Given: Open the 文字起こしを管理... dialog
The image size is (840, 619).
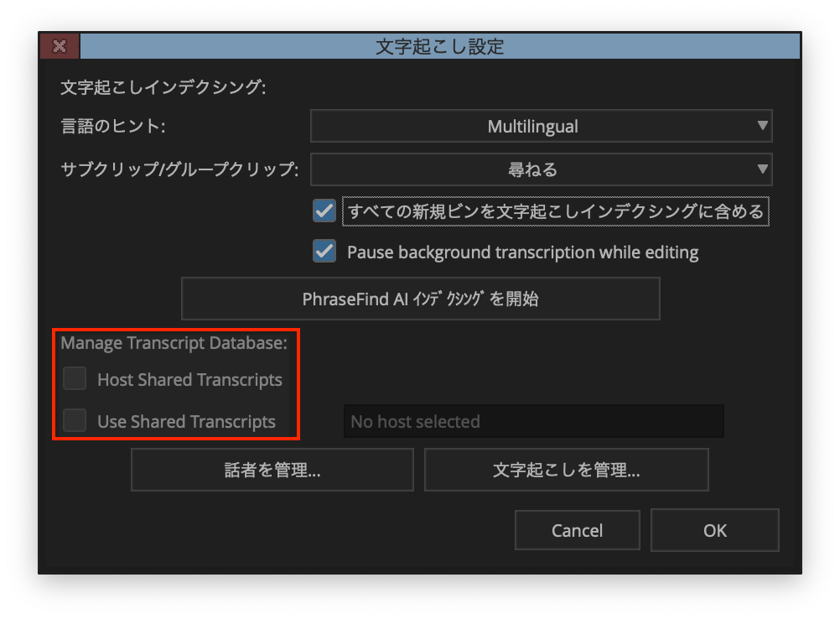Looking at the screenshot, I should pyautogui.click(x=566, y=470).
